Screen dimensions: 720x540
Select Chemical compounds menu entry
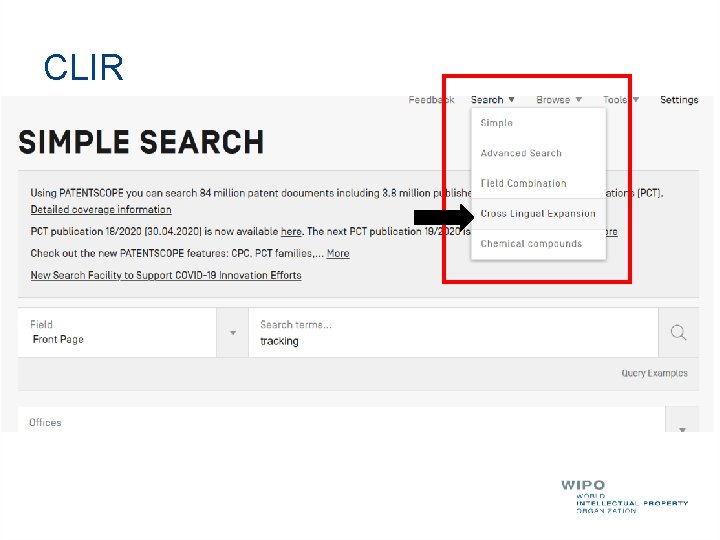(538, 244)
